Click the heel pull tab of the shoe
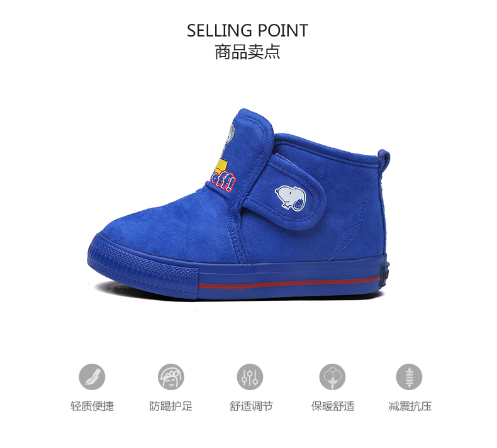The image size is (497, 448). (384, 161)
